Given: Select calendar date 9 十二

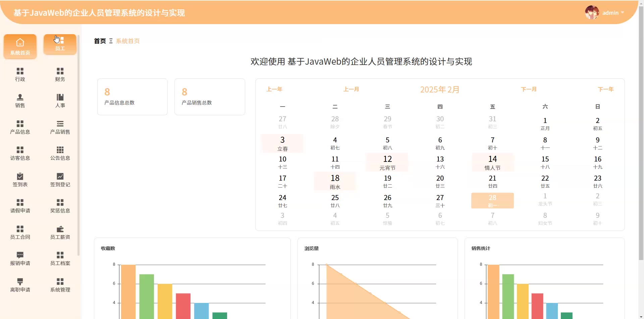Looking at the screenshot, I should coord(597,143).
